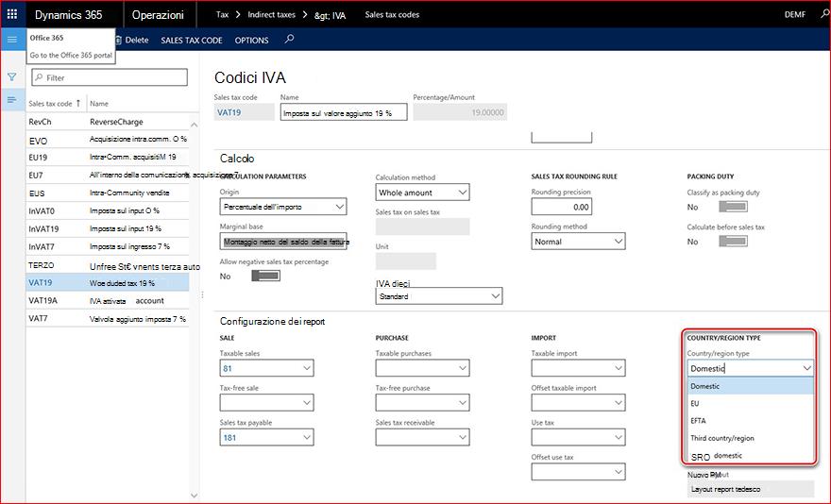Viewport: 831px width, 504px height.
Task: Click the search icon in action bar
Action: (x=289, y=40)
